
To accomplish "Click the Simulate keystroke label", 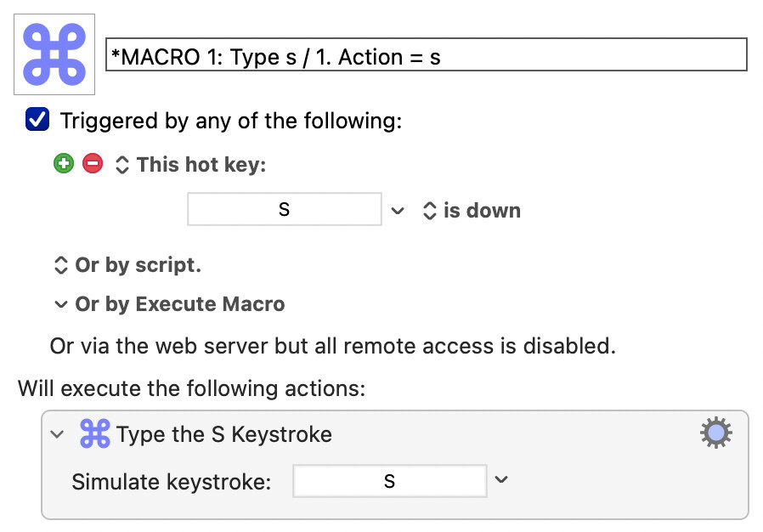I will point(172,482).
